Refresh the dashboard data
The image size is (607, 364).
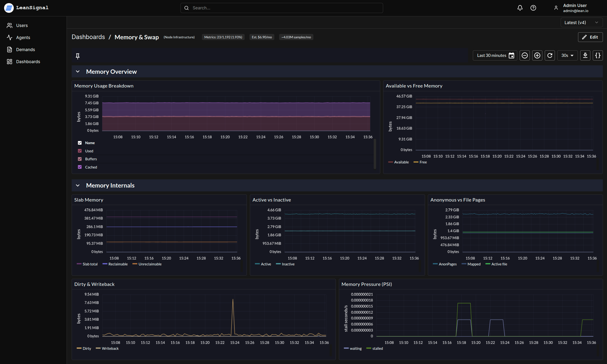click(x=550, y=55)
